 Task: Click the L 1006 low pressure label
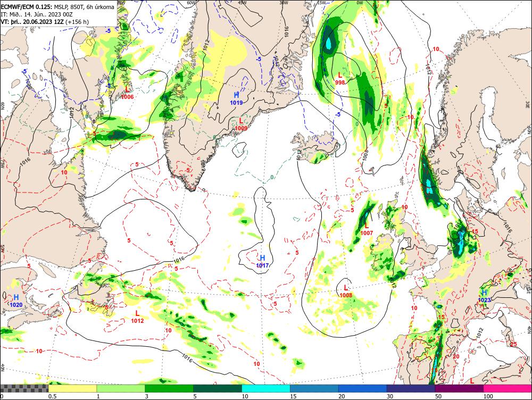pos(127,93)
